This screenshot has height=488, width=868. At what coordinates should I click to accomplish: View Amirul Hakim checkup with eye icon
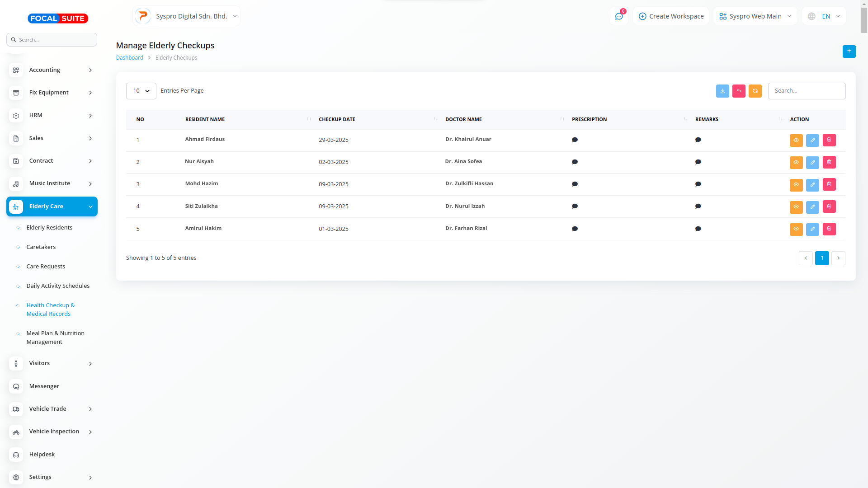coord(796,229)
